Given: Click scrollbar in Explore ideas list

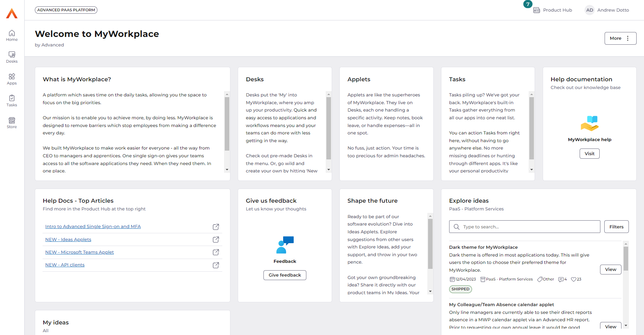Looking at the screenshot, I should tap(626, 258).
